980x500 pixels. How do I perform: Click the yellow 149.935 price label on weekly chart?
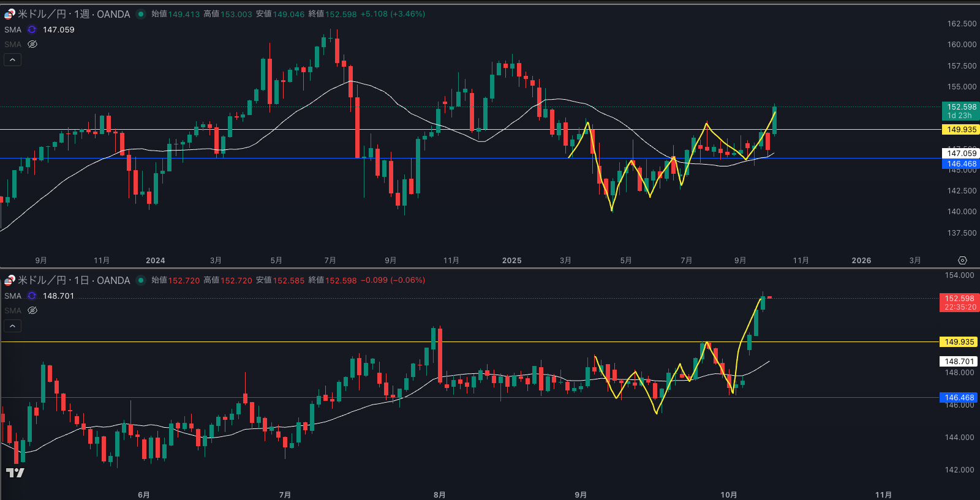point(960,130)
